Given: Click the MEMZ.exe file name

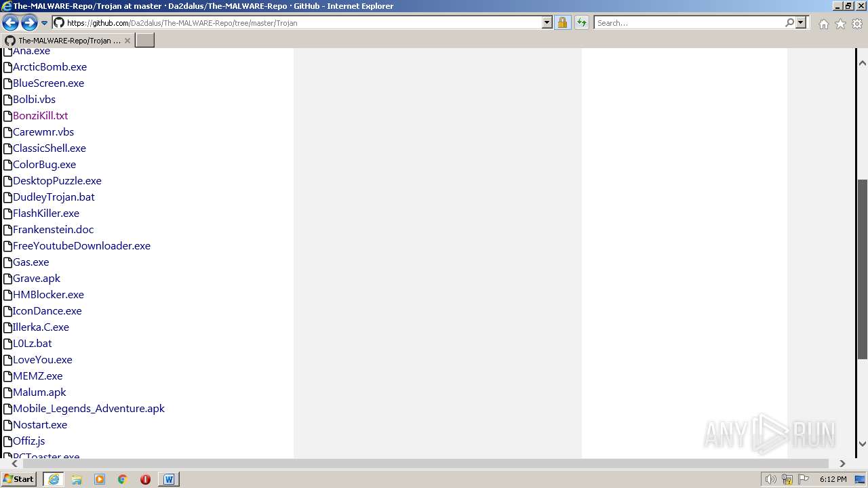Looking at the screenshot, I should (37, 375).
